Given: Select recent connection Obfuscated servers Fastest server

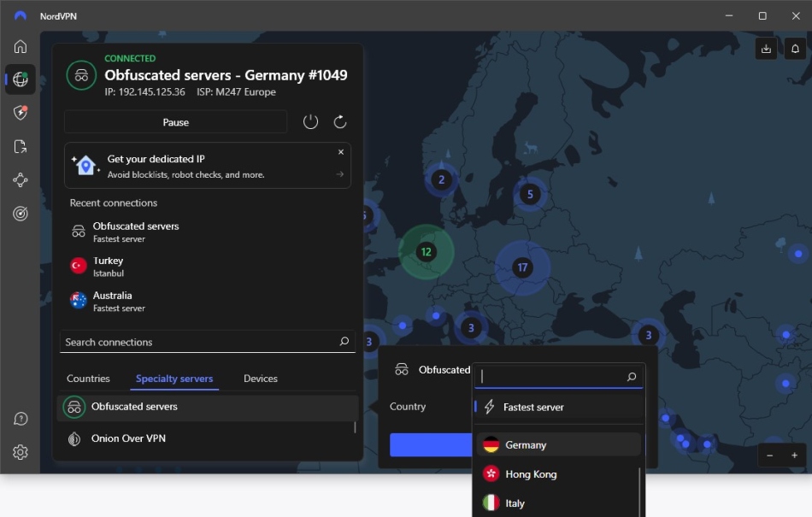Looking at the screenshot, I should pos(207,232).
